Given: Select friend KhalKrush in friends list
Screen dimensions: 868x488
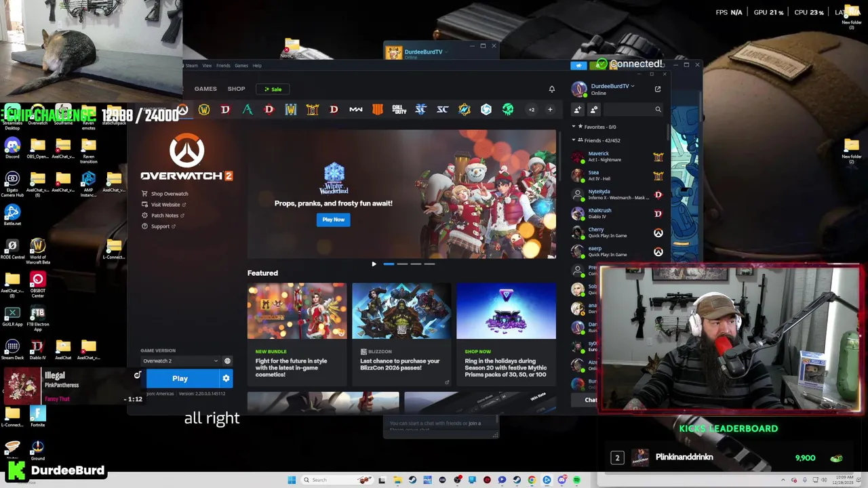Looking at the screenshot, I should tap(617, 213).
